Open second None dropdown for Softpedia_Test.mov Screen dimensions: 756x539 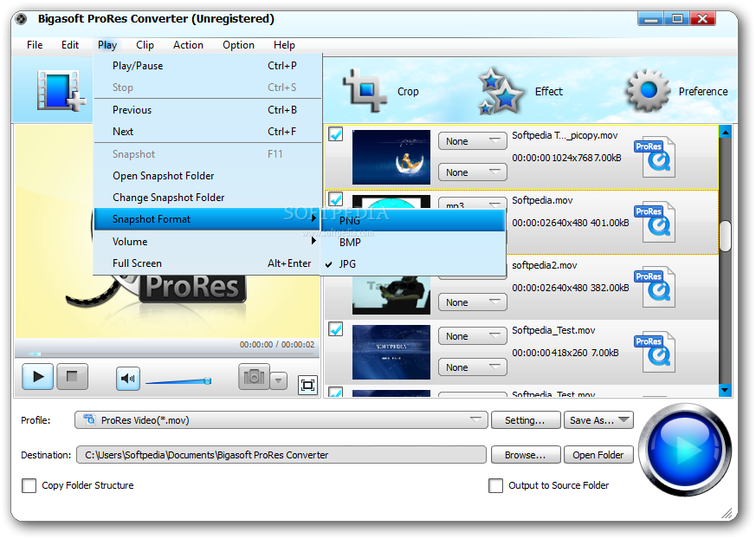click(x=473, y=367)
